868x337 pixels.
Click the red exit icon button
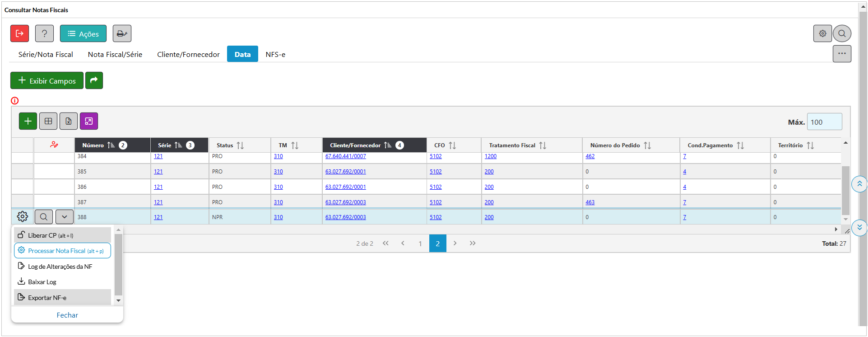pyautogui.click(x=19, y=33)
